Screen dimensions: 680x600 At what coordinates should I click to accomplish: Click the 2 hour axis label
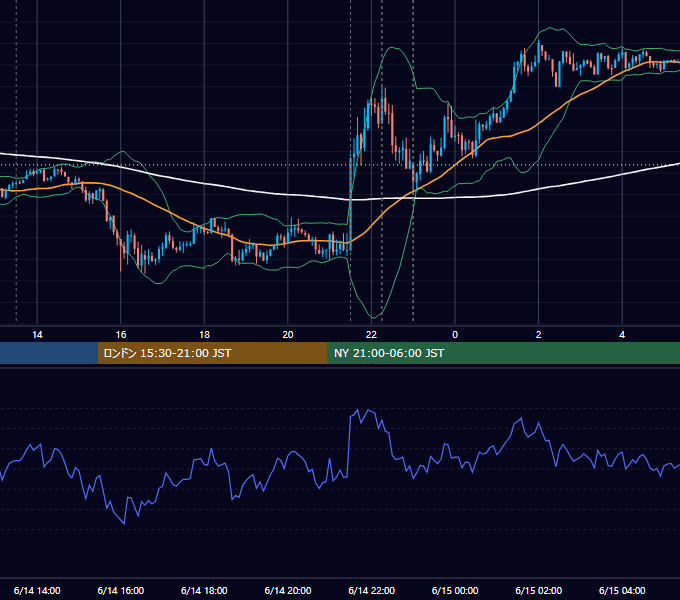pyautogui.click(x=539, y=335)
